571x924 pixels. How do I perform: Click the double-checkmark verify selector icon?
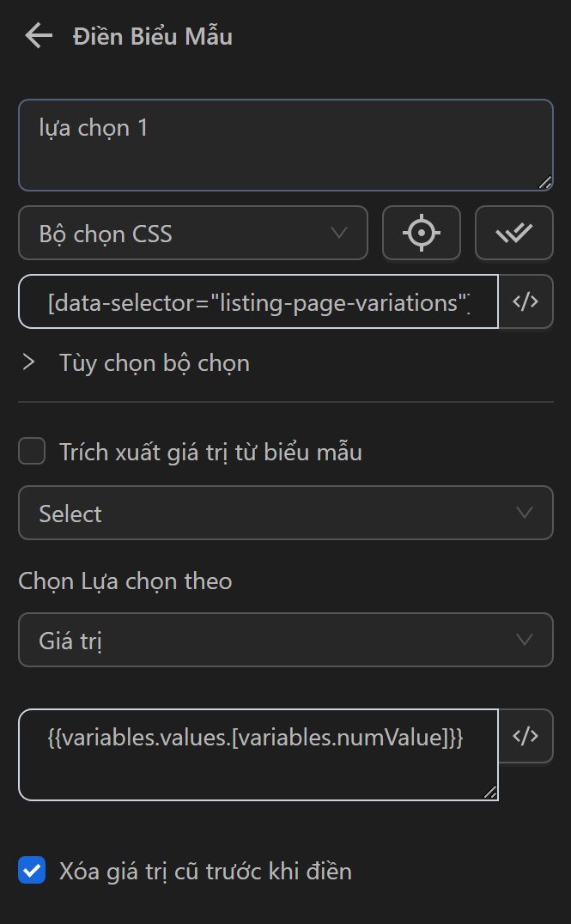click(513, 233)
